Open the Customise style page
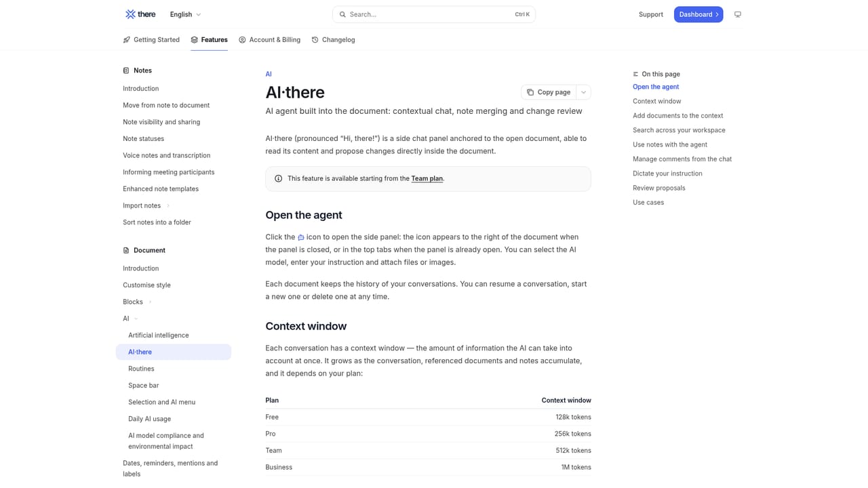 tap(146, 285)
